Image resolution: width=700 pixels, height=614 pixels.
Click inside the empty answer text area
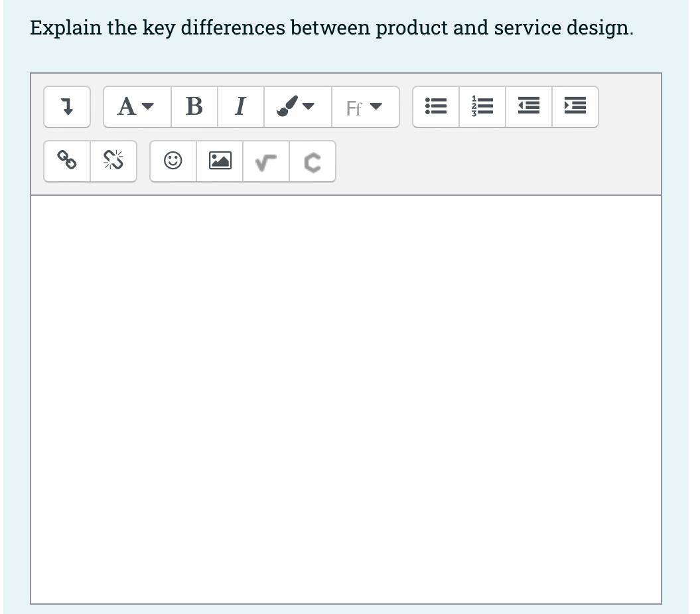[345, 398]
